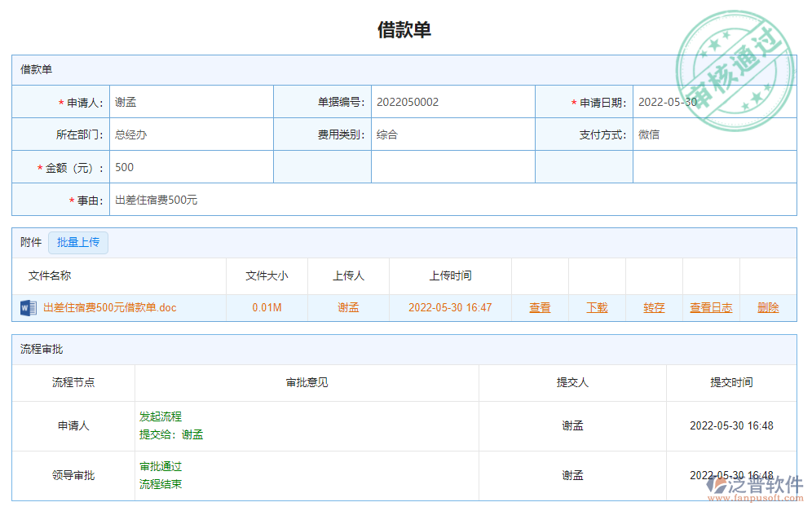Click the 流程审批 section header
Screen dimensions: 812x511
click(42, 350)
